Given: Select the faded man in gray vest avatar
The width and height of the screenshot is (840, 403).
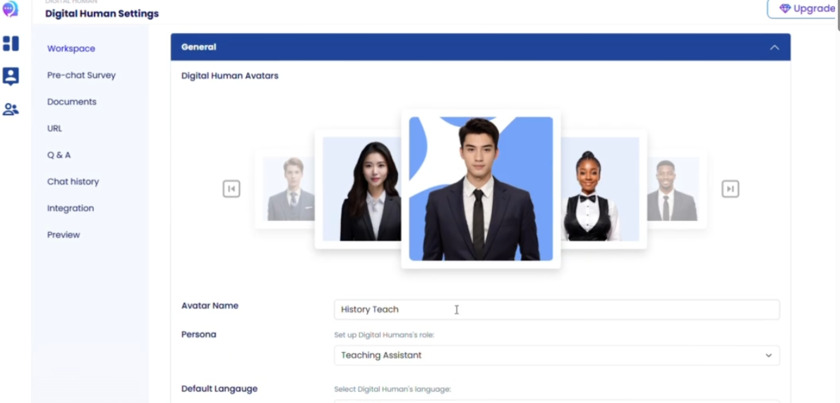Looking at the screenshot, I should pos(288,189).
